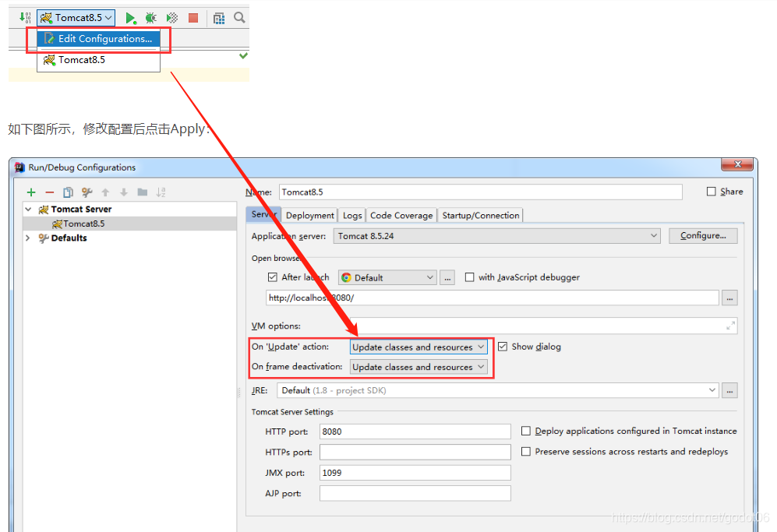This screenshot has width=777, height=532.
Task: Open the On frame deactivation dropdown
Action: click(x=419, y=367)
